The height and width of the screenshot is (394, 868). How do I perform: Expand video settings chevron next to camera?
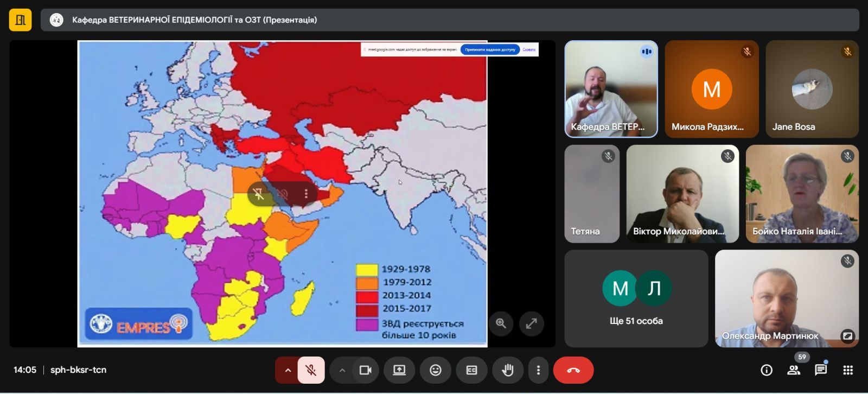[x=342, y=370]
